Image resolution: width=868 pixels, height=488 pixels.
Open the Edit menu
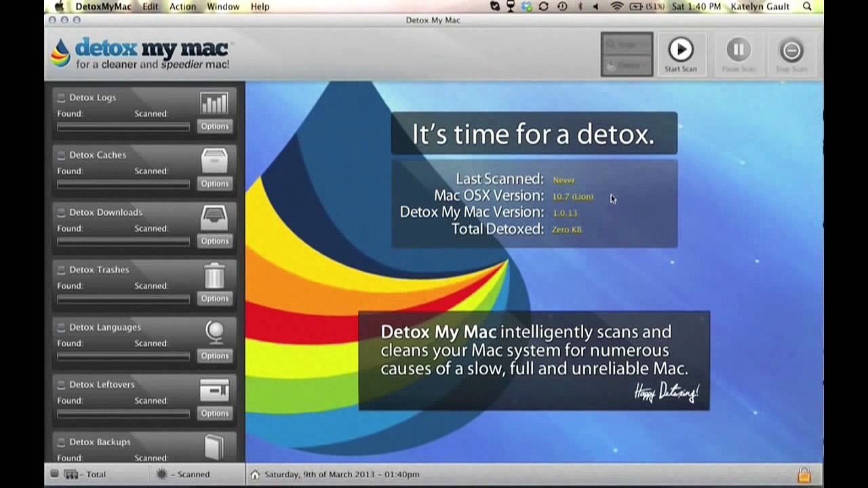coord(151,7)
